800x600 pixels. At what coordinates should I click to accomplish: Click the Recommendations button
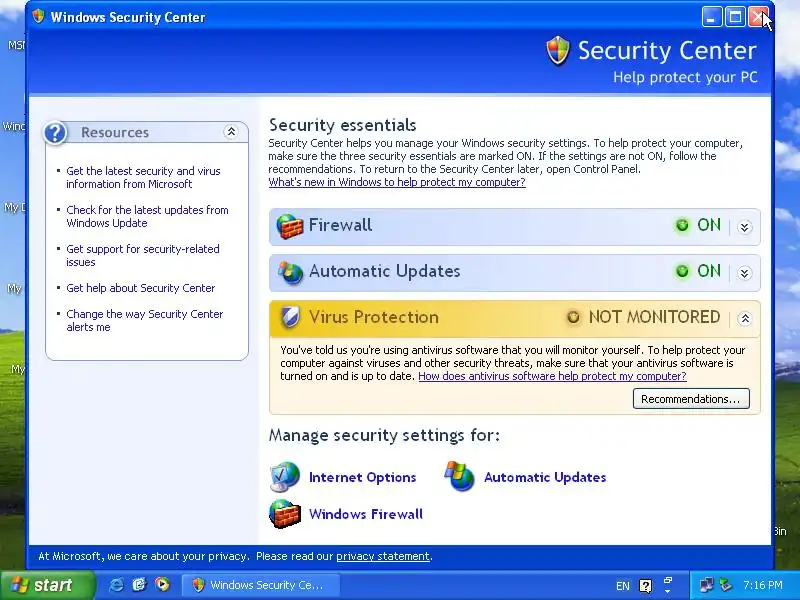[x=691, y=398]
